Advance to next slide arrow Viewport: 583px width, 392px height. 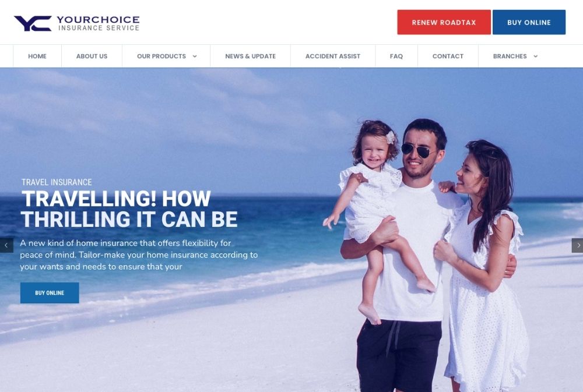click(x=577, y=245)
